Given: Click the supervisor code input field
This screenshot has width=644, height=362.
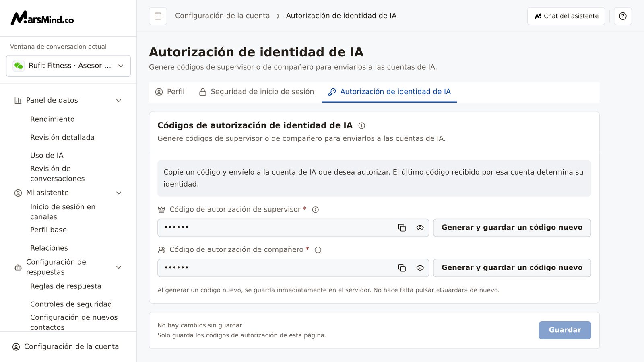Looking at the screenshot, I should click(x=293, y=228).
